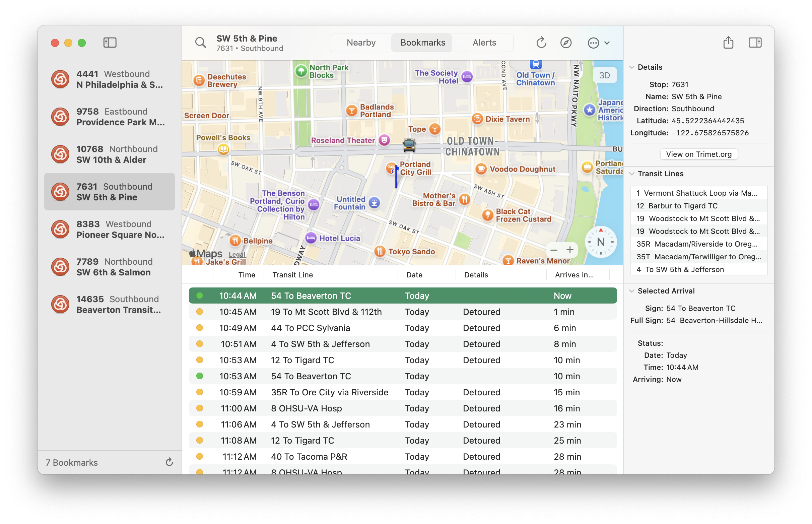Switch to the Alerts tab

tap(484, 43)
